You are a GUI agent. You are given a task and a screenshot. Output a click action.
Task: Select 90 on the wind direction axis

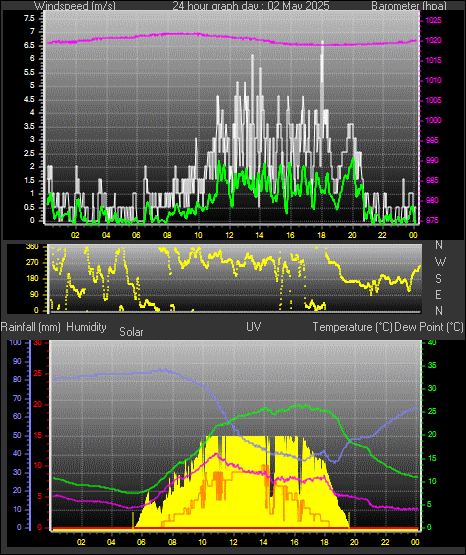34,294
